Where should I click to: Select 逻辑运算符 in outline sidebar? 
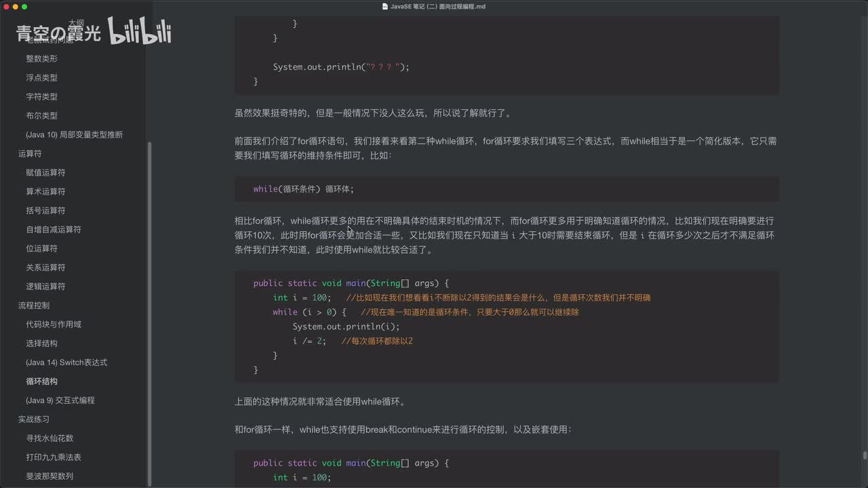click(46, 287)
